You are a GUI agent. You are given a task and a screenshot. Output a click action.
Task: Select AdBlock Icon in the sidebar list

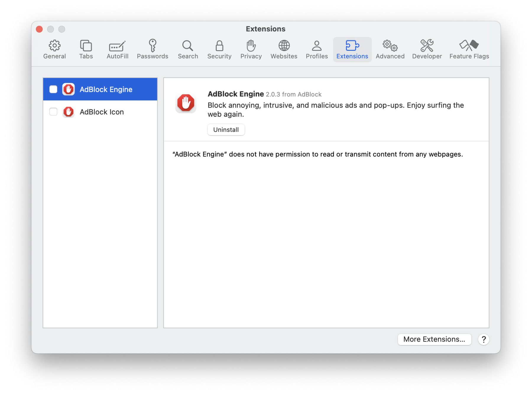(x=102, y=112)
